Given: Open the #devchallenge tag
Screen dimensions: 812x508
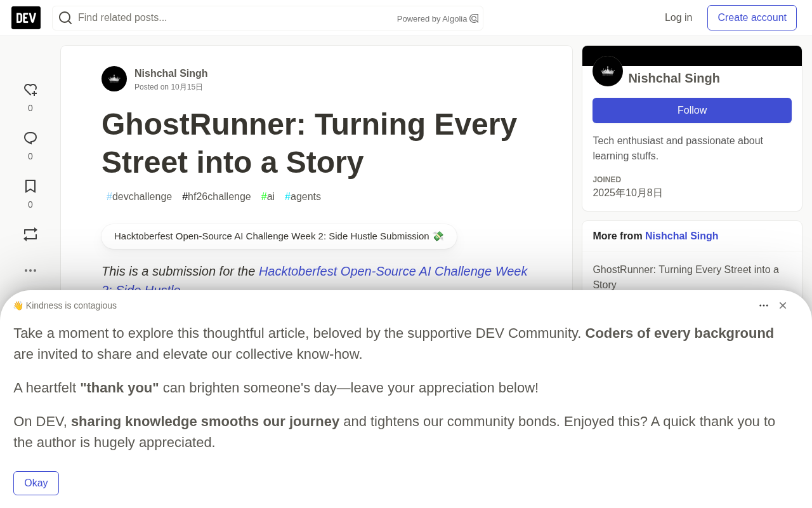Looking at the screenshot, I should 139,197.
